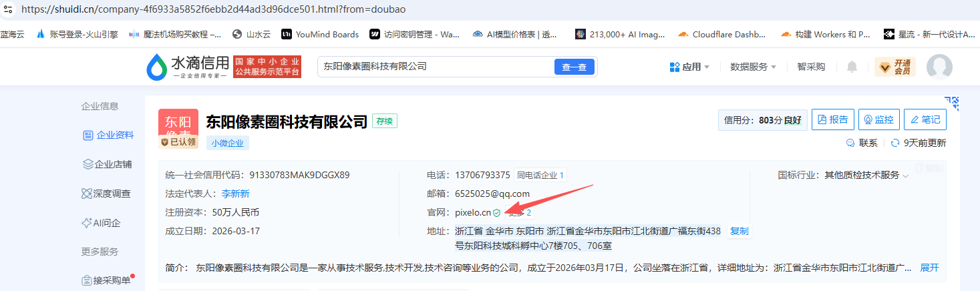
Task: Open legal representative 李新新 link
Action: (236, 194)
